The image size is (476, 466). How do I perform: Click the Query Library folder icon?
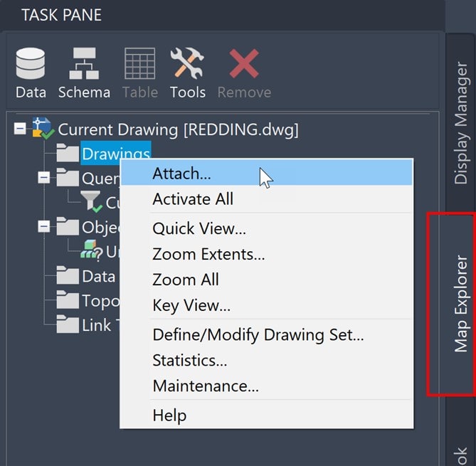pyautogui.click(x=68, y=177)
